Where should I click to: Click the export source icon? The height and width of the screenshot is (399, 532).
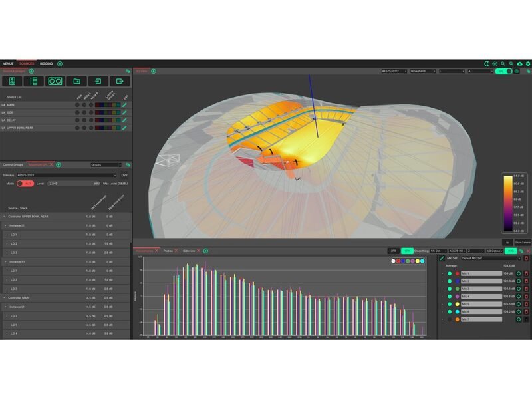(120, 81)
